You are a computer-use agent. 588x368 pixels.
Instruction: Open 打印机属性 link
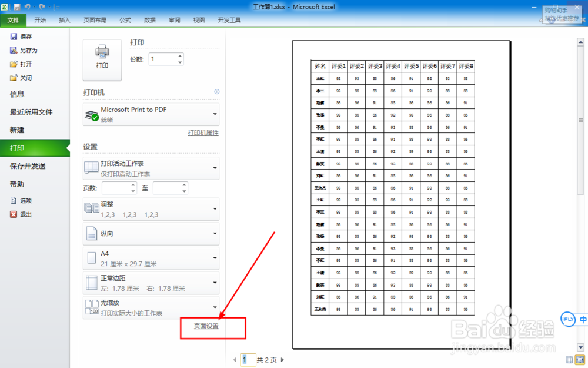tap(203, 133)
